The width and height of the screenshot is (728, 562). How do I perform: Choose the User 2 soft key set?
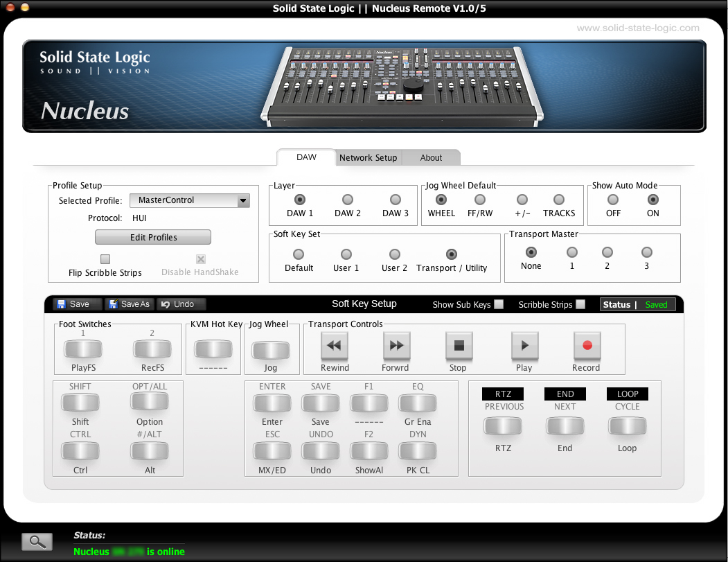(x=394, y=254)
